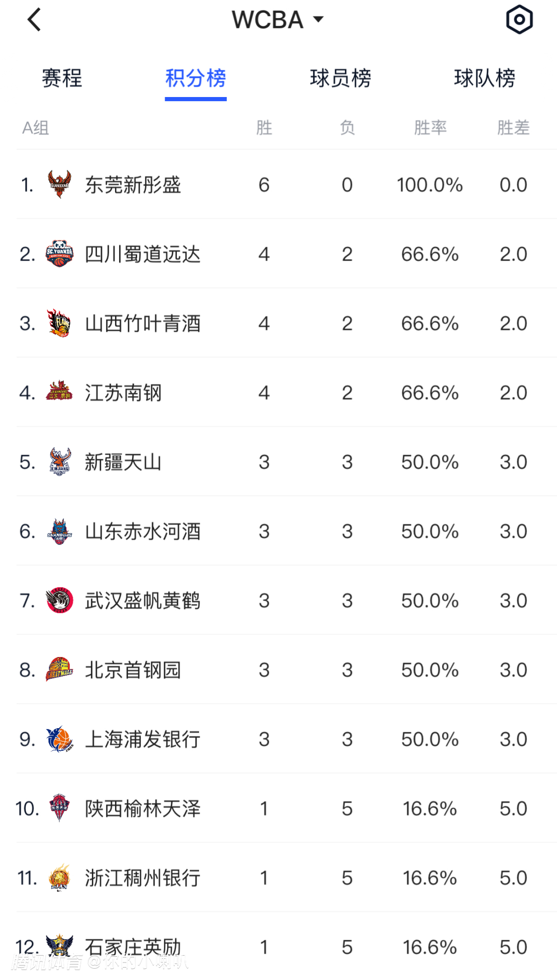Click the 山西竹叶青酒 flame logo

59,323
